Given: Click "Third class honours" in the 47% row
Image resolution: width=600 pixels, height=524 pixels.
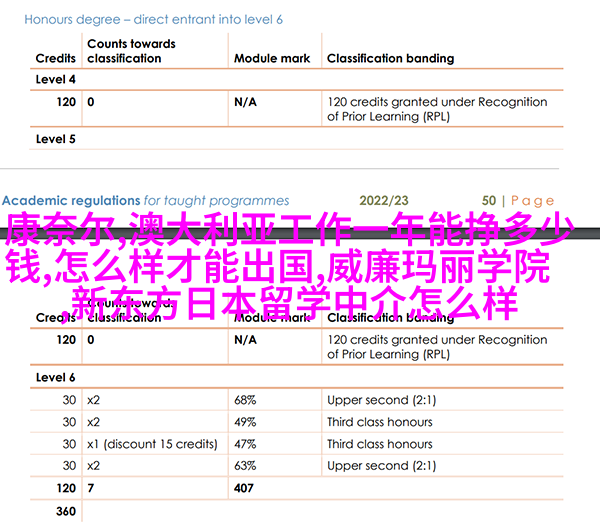Looking at the screenshot, I should coord(380,444).
